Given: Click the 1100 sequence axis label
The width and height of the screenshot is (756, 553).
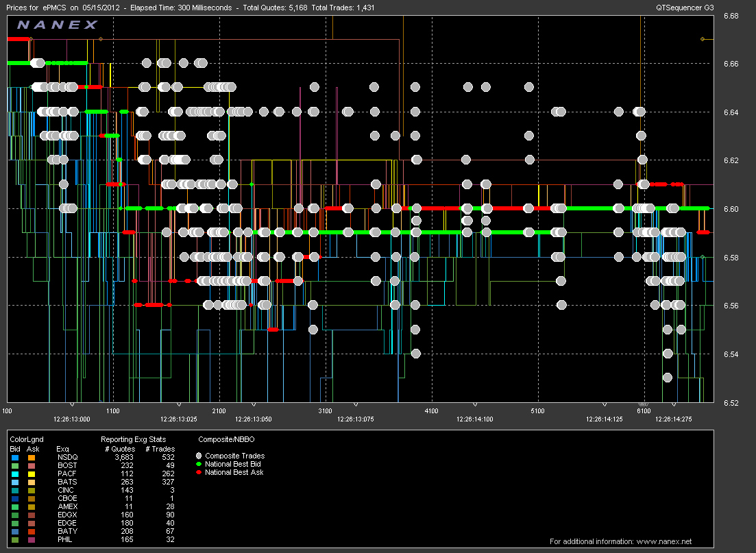Looking at the screenshot, I should (x=113, y=410).
